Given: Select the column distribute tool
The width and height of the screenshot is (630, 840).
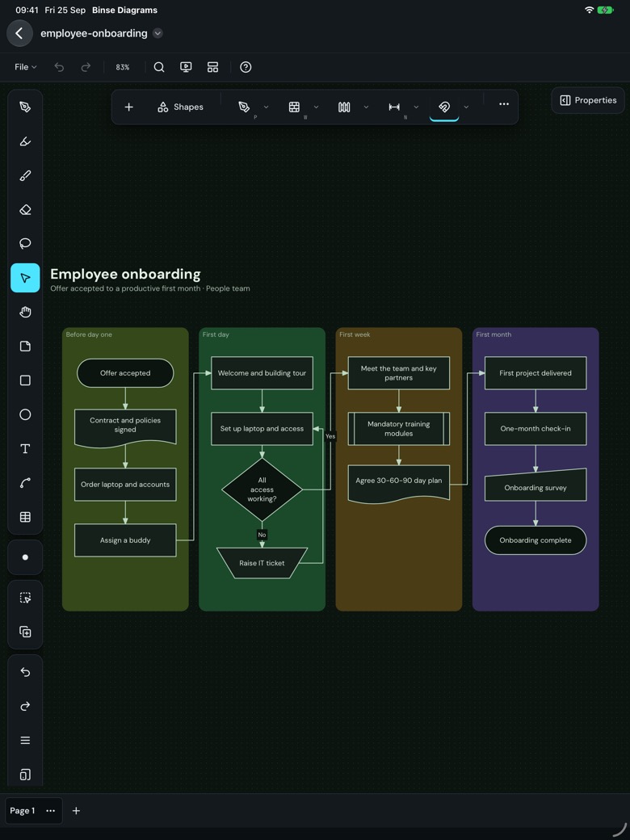Looking at the screenshot, I should pyautogui.click(x=344, y=107).
